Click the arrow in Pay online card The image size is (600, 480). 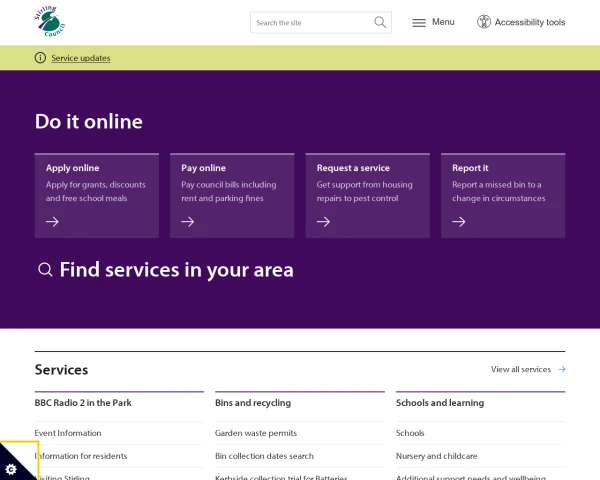pyautogui.click(x=188, y=222)
